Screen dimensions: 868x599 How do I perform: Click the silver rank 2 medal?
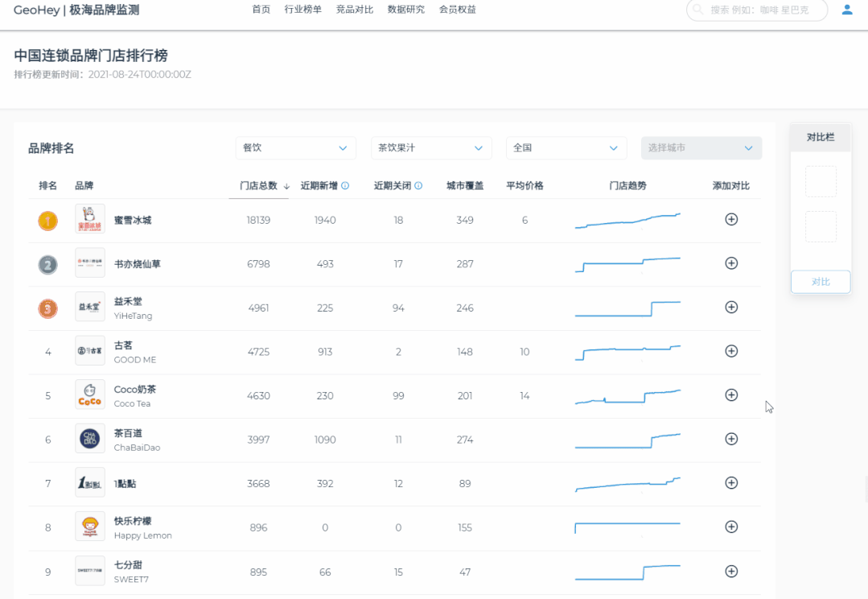point(47,265)
